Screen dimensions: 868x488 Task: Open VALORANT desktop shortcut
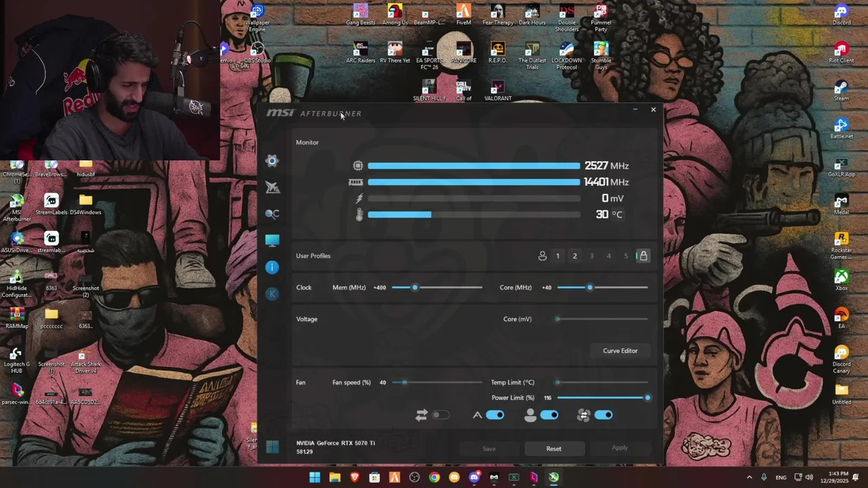coord(498,91)
